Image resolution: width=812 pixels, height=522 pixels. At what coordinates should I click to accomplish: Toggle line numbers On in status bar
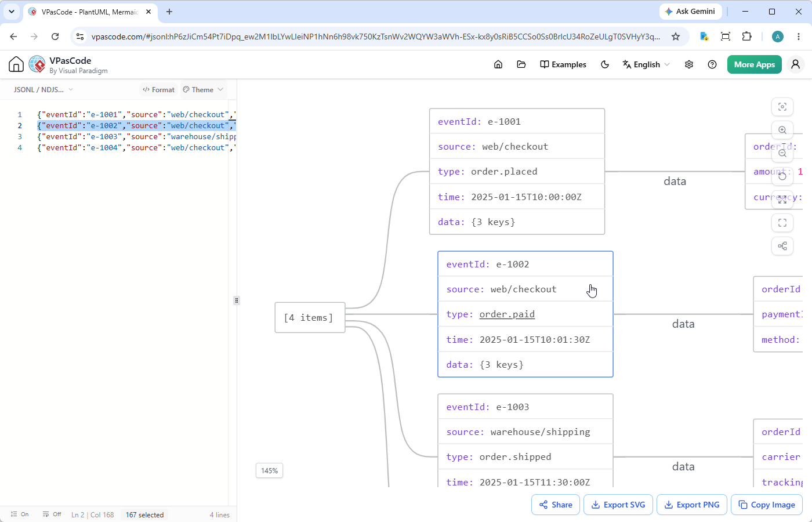pyautogui.click(x=20, y=514)
